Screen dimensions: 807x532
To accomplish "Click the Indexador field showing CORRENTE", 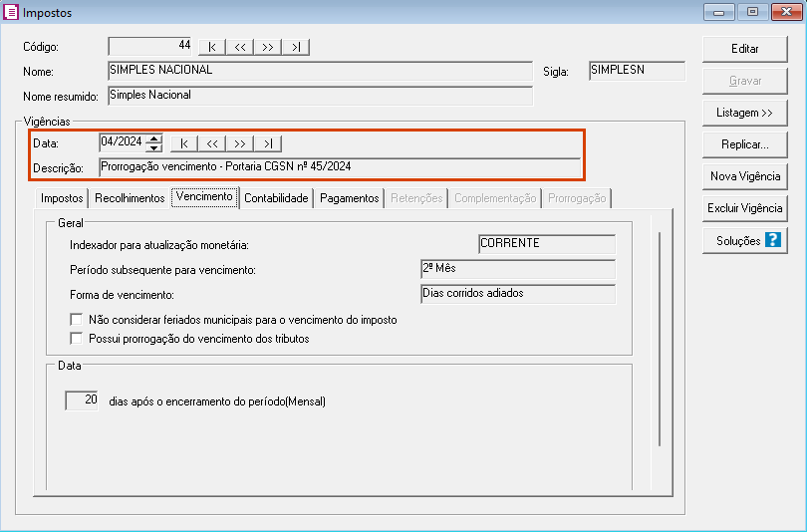I will [547, 244].
